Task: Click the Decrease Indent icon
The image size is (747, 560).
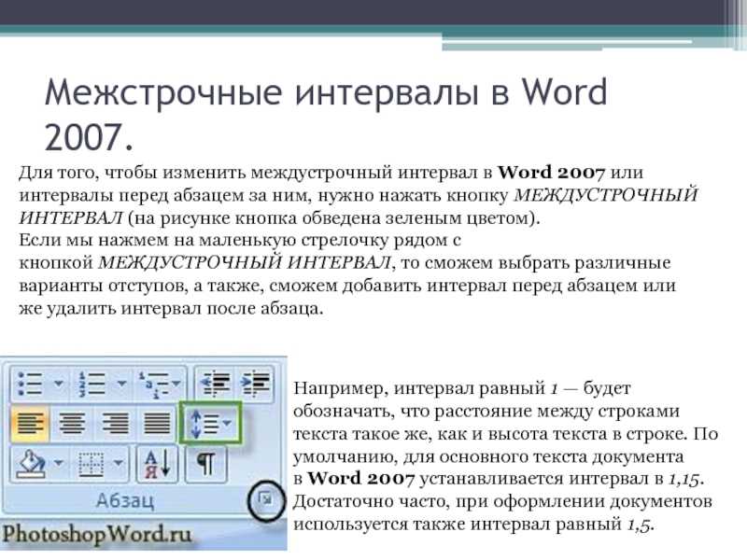Action: click(x=216, y=384)
